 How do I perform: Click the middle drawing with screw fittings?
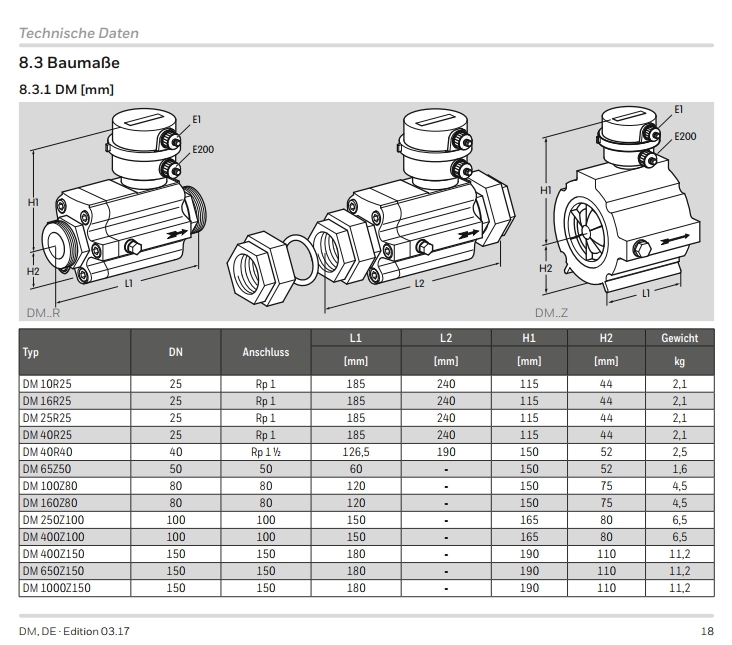tap(371, 210)
